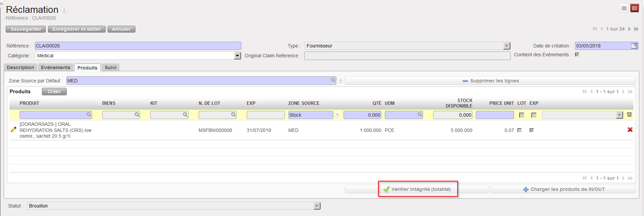Open the Catégorie dropdown showing Médical
Image resolution: width=644 pixels, height=216 pixels.
pos(237,56)
